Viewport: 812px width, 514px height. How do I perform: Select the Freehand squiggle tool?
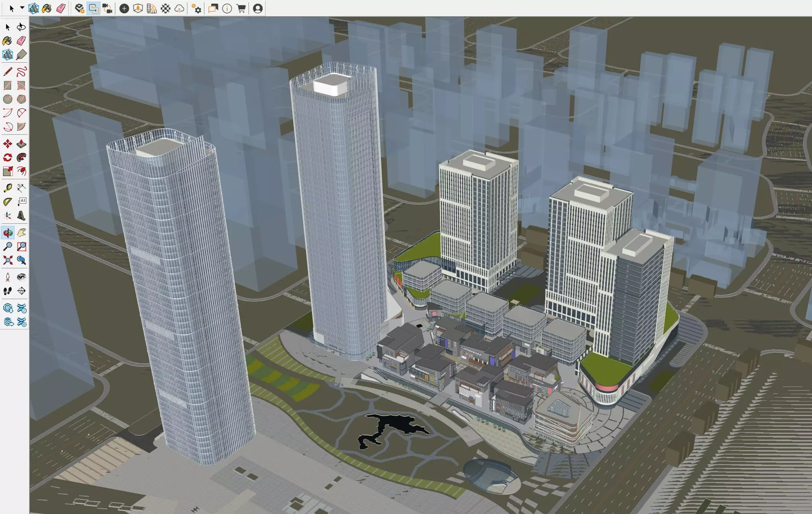pos(21,71)
